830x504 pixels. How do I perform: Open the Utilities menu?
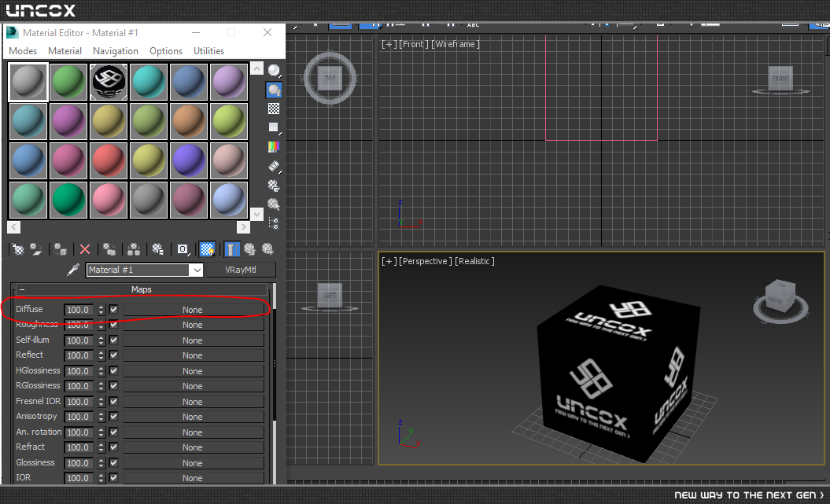pyautogui.click(x=208, y=51)
